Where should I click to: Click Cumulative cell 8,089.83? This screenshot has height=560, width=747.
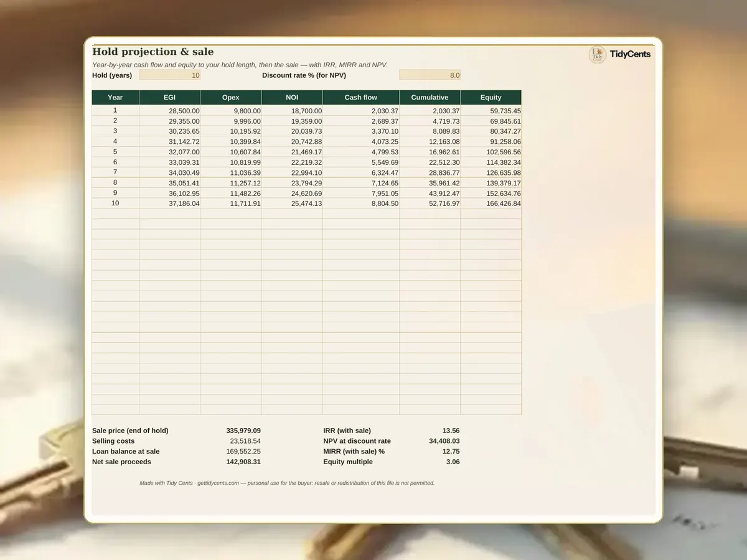coord(430,131)
